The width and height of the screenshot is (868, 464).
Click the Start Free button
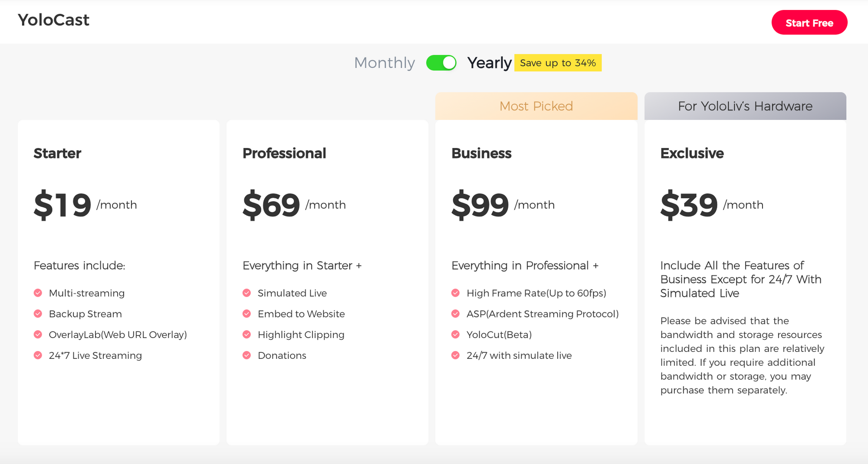[x=809, y=23]
